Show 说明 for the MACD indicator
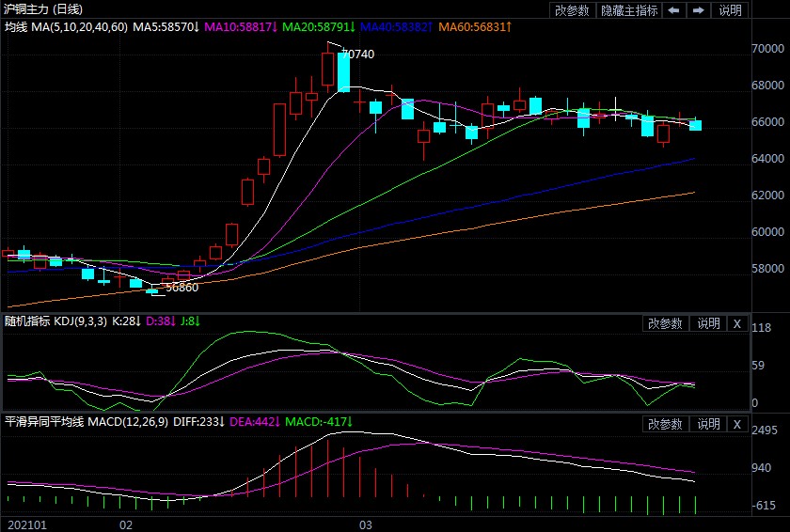The height and width of the screenshot is (532, 790). pos(707,425)
